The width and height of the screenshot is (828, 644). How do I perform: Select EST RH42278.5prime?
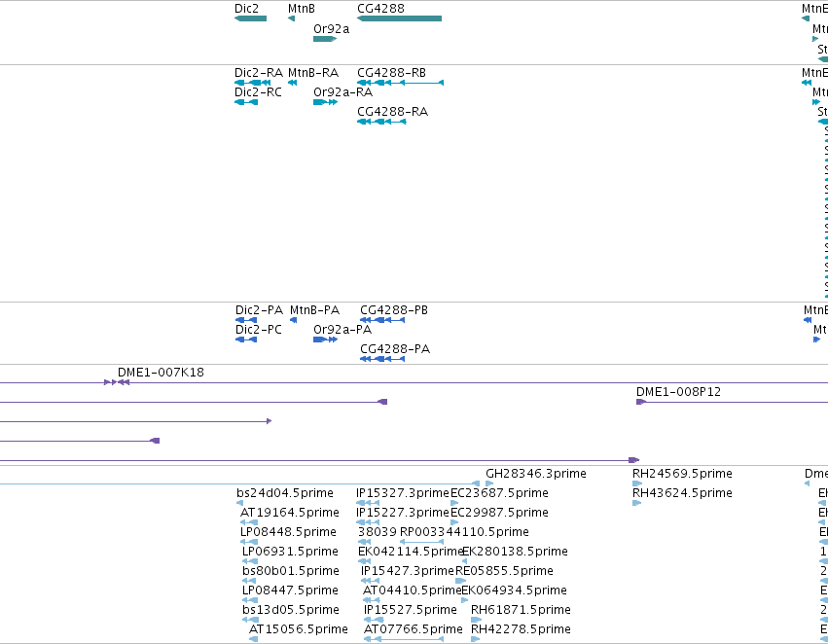(x=521, y=629)
